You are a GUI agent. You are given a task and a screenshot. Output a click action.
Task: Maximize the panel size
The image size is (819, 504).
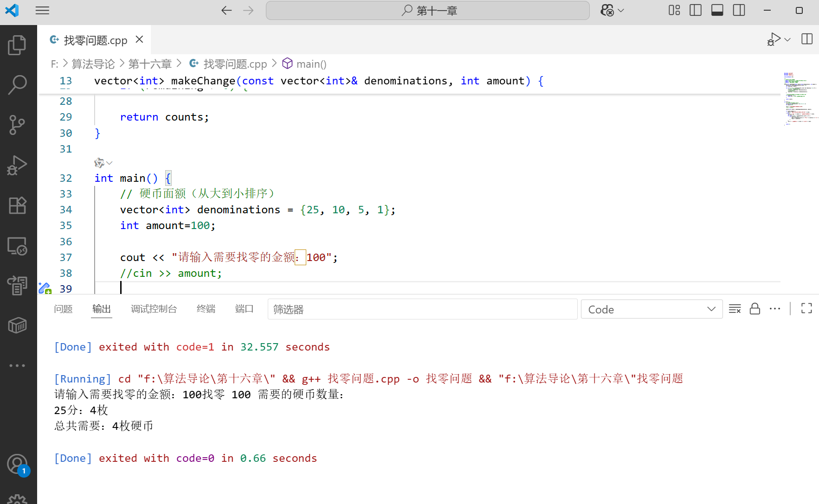(x=806, y=309)
